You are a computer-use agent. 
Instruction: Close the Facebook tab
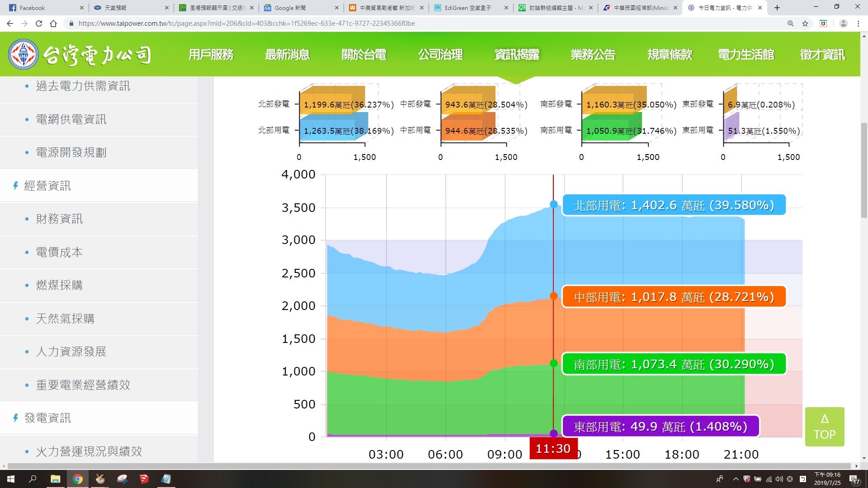[x=81, y=8]
